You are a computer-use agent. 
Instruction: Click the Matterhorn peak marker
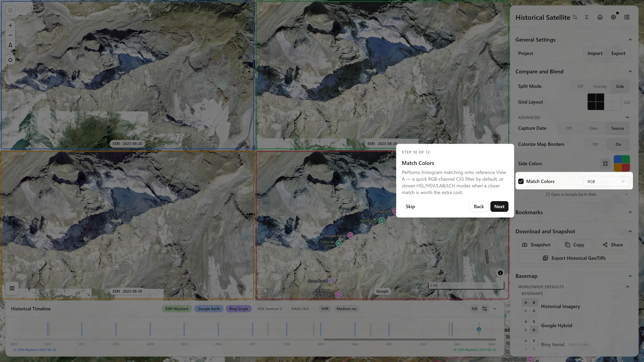[x=382, y=220]
